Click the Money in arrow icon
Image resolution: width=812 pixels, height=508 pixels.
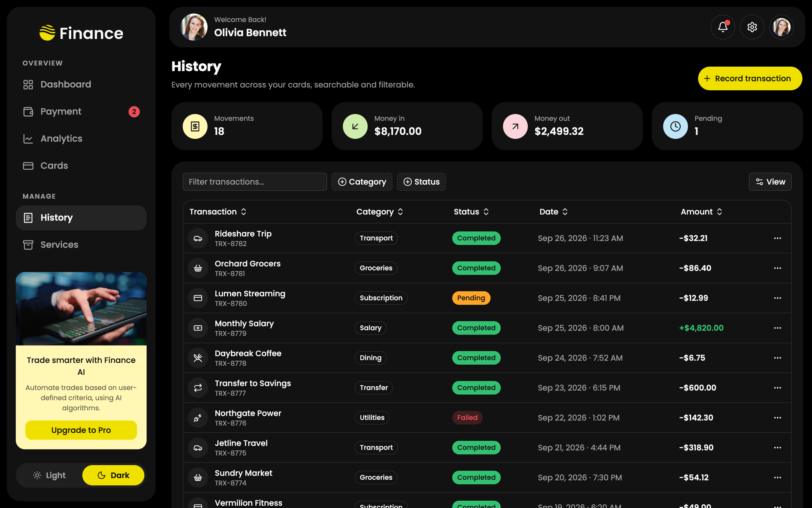point(355,126)
